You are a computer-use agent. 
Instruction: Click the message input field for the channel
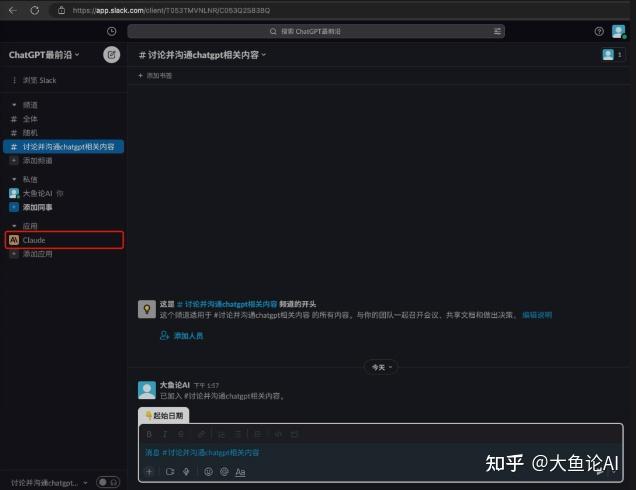point(380,452)
